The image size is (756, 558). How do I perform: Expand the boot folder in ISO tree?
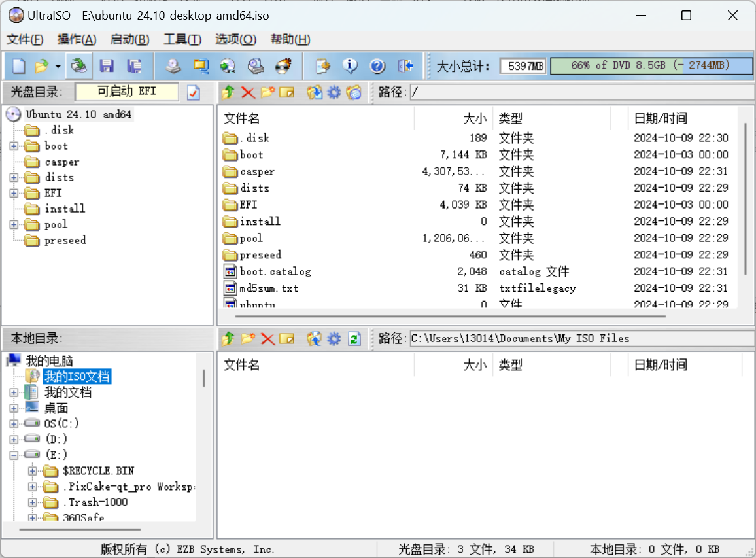(x=14, y=146)
